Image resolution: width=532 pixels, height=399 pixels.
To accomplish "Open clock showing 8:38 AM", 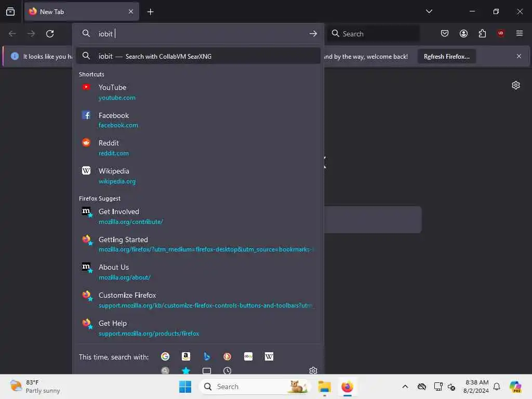I will point(476,387).
